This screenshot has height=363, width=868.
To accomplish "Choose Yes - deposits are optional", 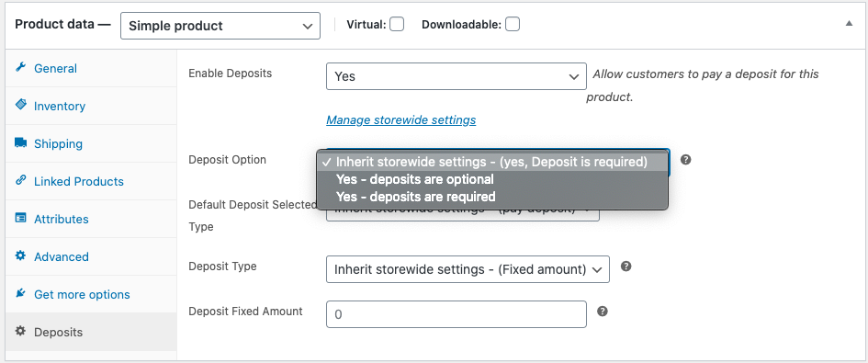I will coord(492,179).
